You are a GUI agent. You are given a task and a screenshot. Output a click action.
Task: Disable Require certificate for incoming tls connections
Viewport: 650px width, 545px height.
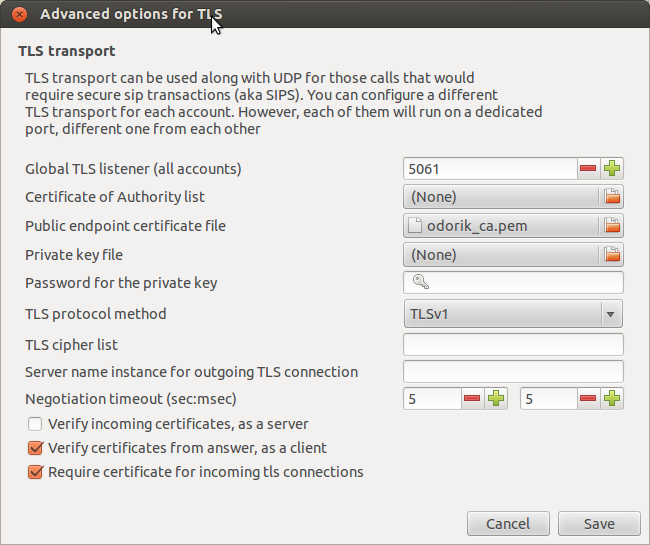[x=36, y=472]
